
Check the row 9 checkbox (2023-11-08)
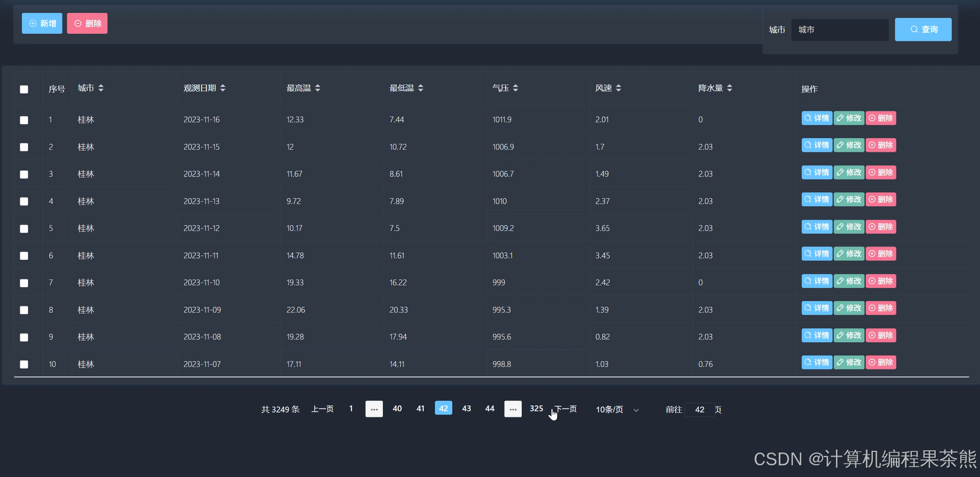click(24, 337)
